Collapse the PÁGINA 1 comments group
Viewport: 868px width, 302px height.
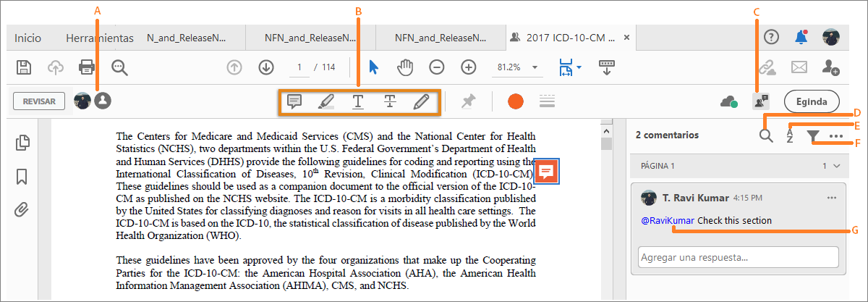pyautogui.click(x=838, y=166)
